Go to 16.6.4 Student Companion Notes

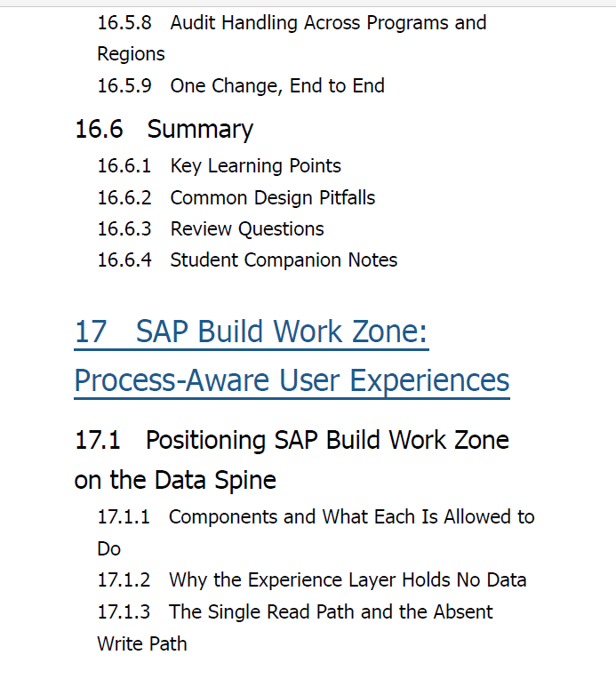(247, 260)
